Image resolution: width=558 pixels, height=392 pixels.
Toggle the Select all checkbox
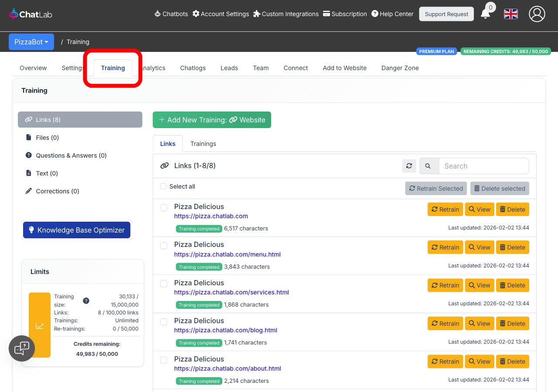tap(163, 186)
